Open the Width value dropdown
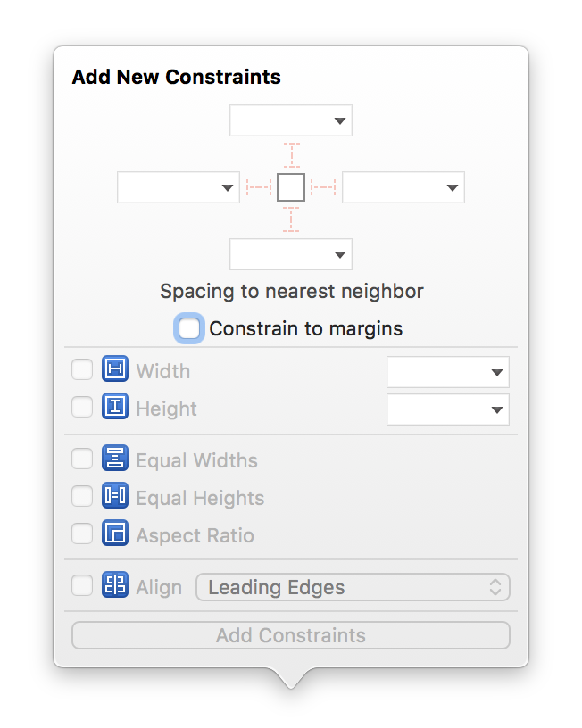This screenshot has height=728, width=582. click(x=447, y=371)
